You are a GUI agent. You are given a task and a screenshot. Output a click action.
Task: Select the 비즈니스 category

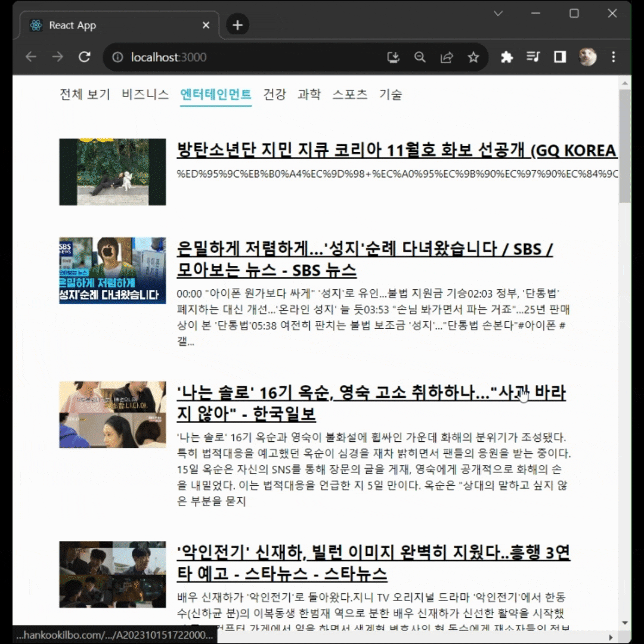click(145, 94)
